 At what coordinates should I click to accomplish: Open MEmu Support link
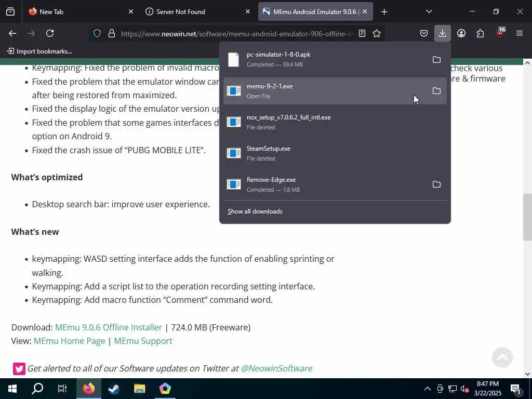click(143, 341)
